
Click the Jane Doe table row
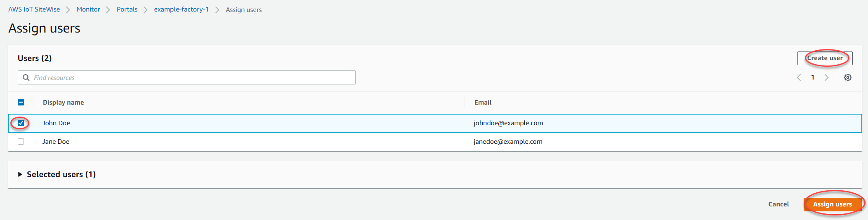pyautogui.click(x=248, y=142)
